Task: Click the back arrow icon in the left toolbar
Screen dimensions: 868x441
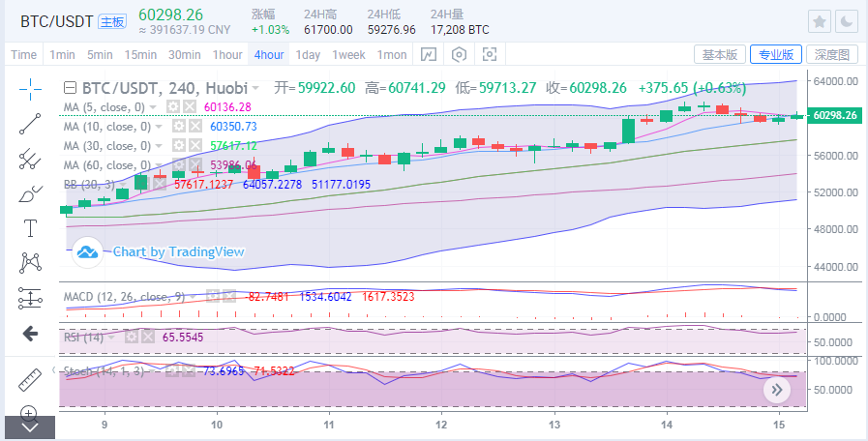Action: [30, 334]
